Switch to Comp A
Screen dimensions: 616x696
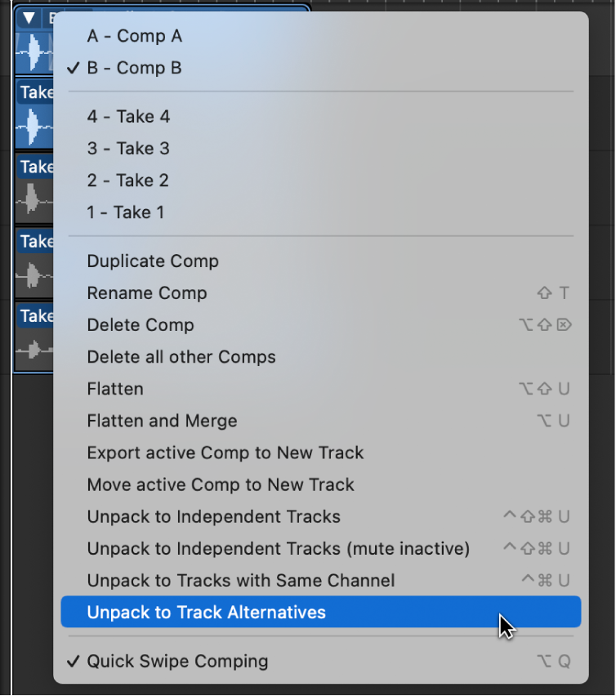(134, 36)
